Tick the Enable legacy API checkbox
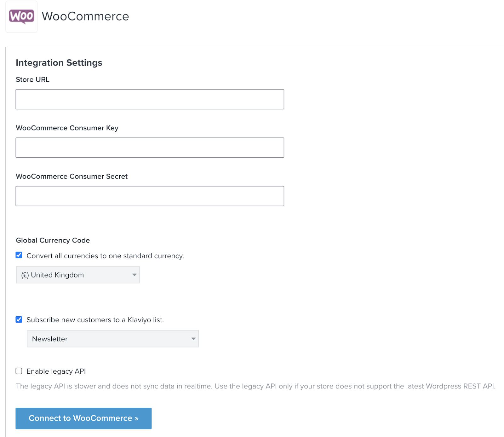Image resolution: width=504 pixels, height=437 pixels. tap(19, 371)
